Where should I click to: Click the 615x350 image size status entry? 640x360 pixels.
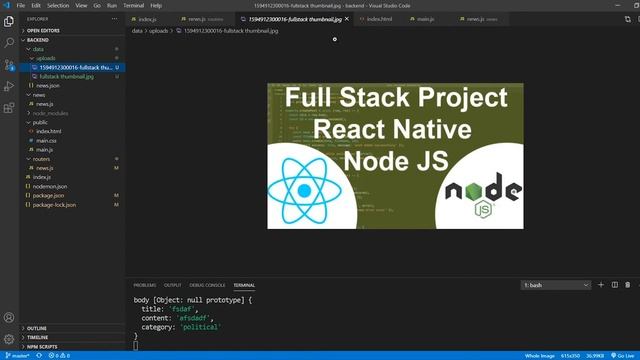pos(570,356)
